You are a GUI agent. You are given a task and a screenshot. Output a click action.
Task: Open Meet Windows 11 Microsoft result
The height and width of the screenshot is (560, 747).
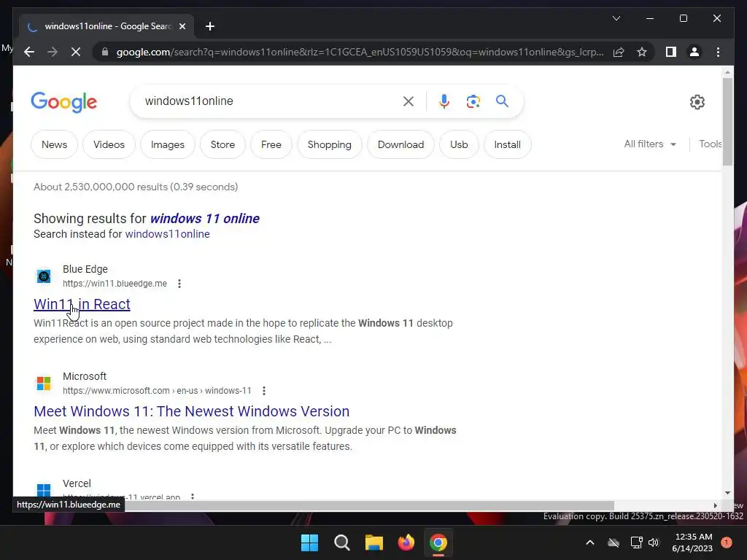click(x=192, y=411)
